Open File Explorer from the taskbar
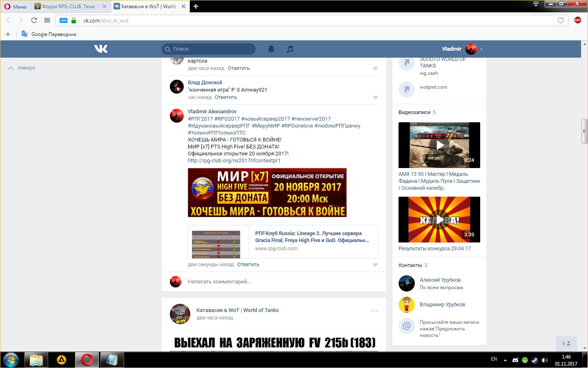This screenshot has width=588, height=368. 36,360
